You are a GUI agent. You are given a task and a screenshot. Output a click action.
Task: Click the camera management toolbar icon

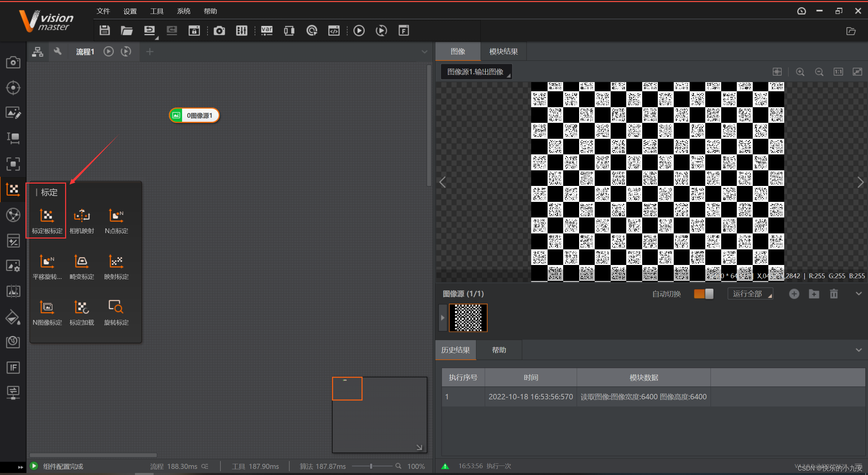[219, 31]
